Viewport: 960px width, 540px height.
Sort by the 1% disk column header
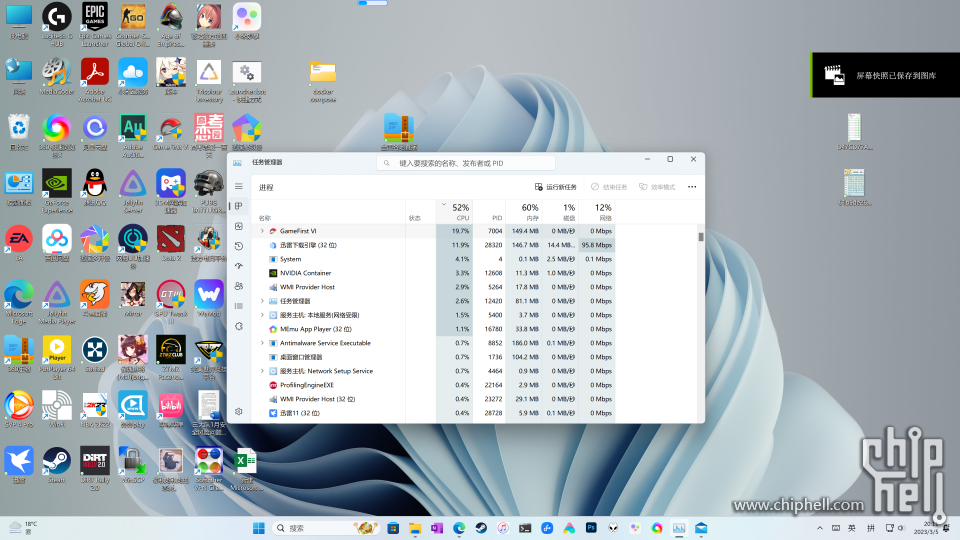(560, 212)
